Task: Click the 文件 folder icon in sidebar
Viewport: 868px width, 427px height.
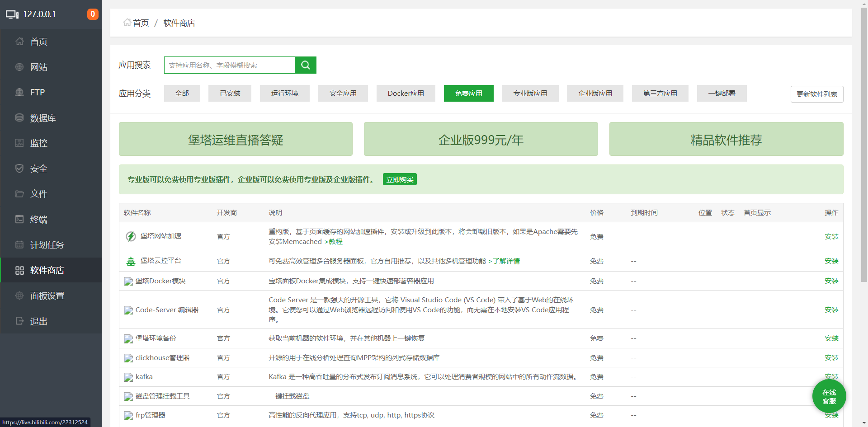Action: click(19, 194)
